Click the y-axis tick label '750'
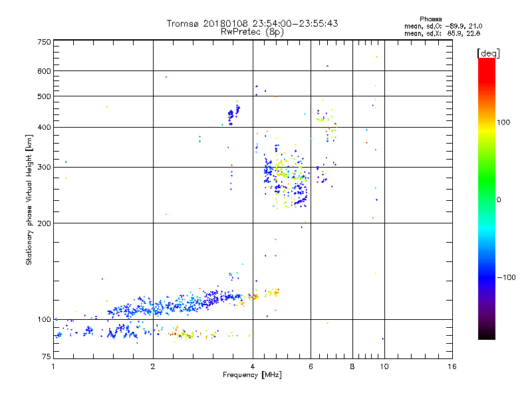 [44, 42]
